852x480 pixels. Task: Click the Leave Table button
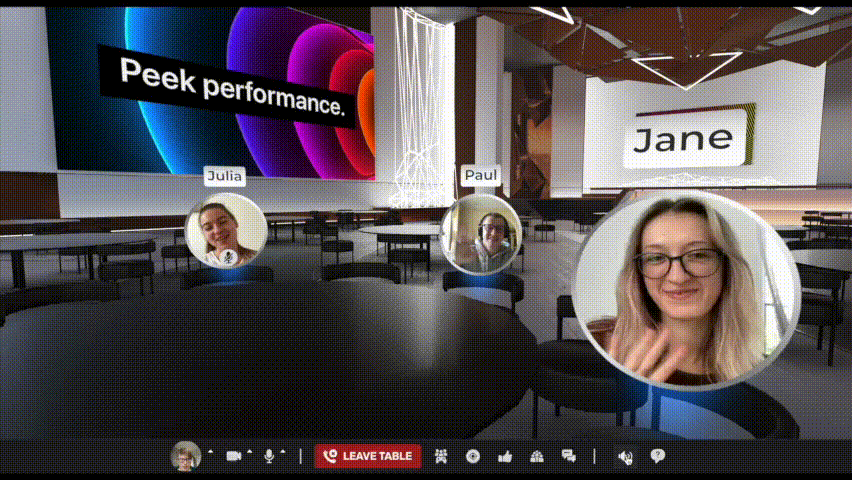[368, 456]
